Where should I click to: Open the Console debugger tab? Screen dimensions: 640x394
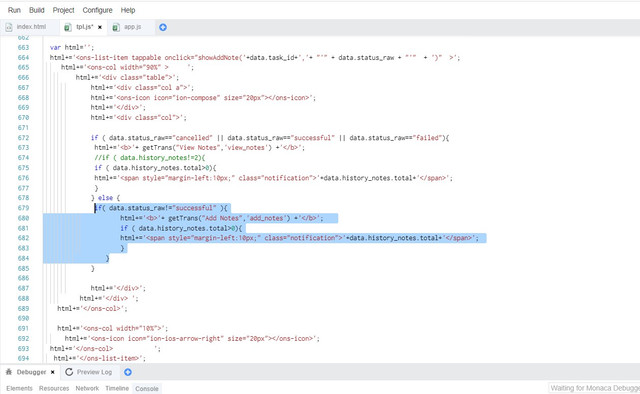coord(147,389)
